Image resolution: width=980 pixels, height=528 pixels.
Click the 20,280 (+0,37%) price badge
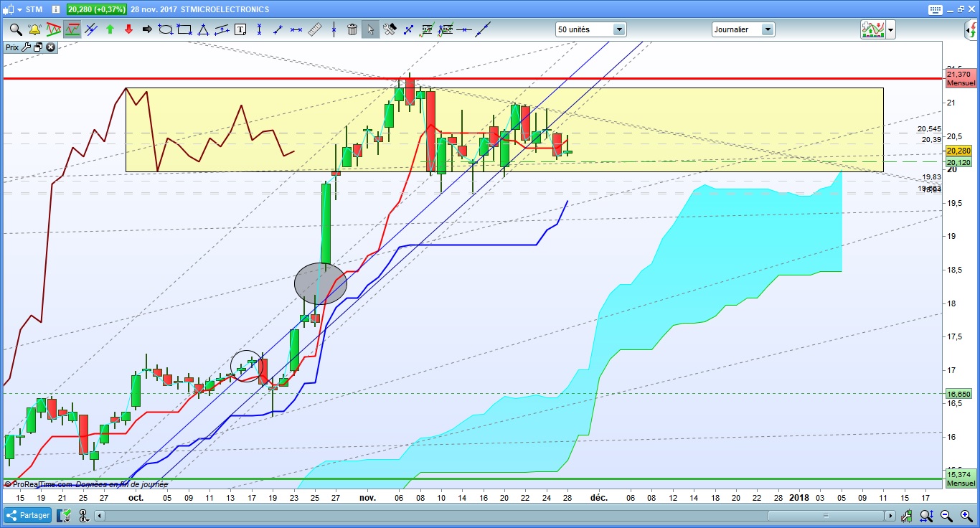point(96,9)
